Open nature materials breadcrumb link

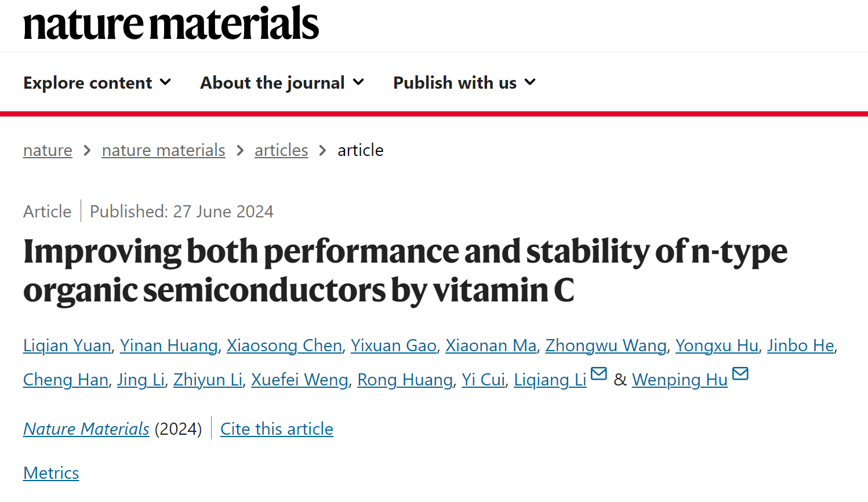pos(164,150)
